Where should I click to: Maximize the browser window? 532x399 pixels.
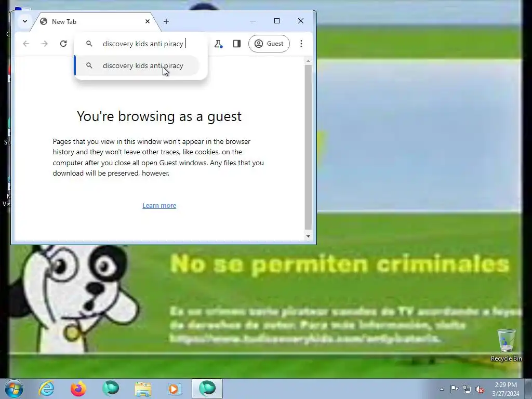click(x=277, y=21)
